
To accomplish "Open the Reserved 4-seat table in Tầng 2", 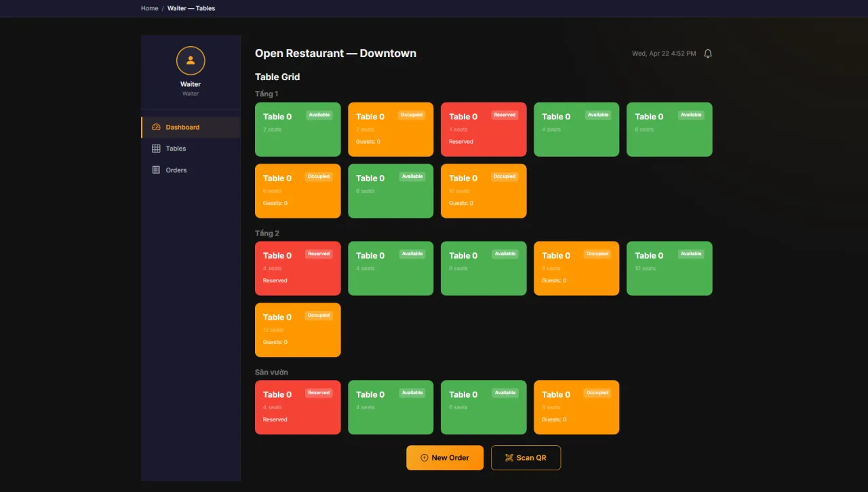I will click(298, 268).
